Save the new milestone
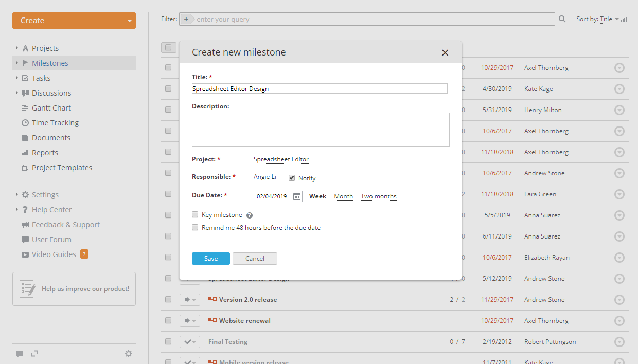 click(210, 259)
